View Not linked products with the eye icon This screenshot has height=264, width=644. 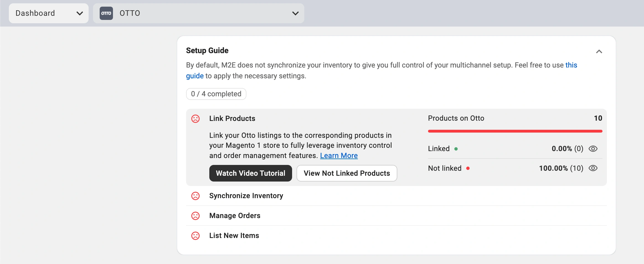(593, 168)
